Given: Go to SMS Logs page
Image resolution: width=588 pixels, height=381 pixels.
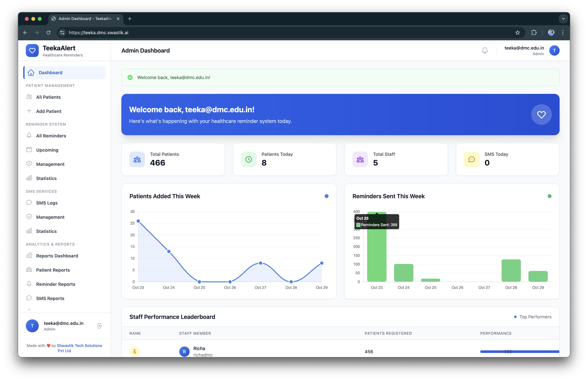Looking at the screenshot, I should [47, 203].
